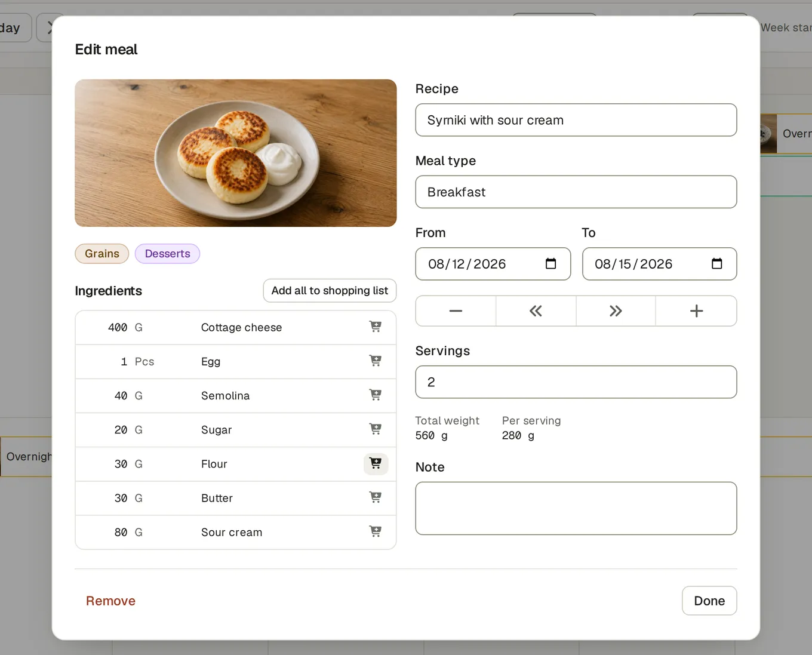This screenshot has height=655, width=812.
Task: Click the Pcs unit for Egg
Action: [x=144, y=362]
